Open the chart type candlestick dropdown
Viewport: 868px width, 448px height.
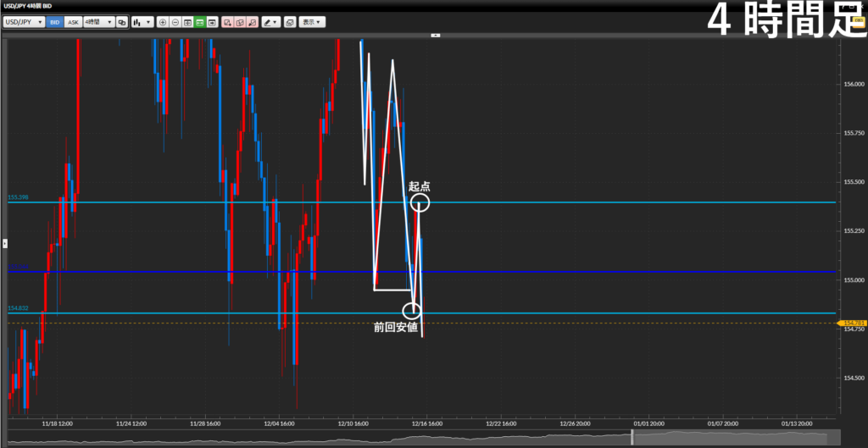pyautogui.click(x=142, y=21)
